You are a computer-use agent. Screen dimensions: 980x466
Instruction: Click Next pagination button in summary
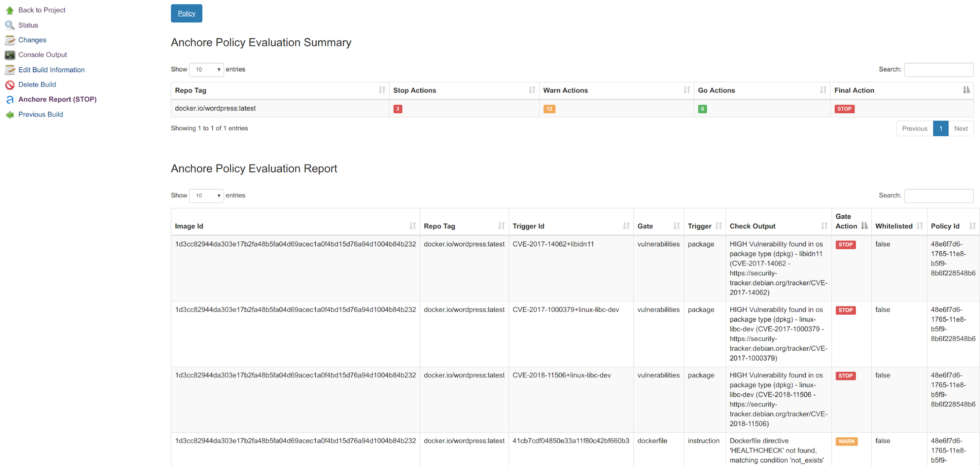[961, 129]
